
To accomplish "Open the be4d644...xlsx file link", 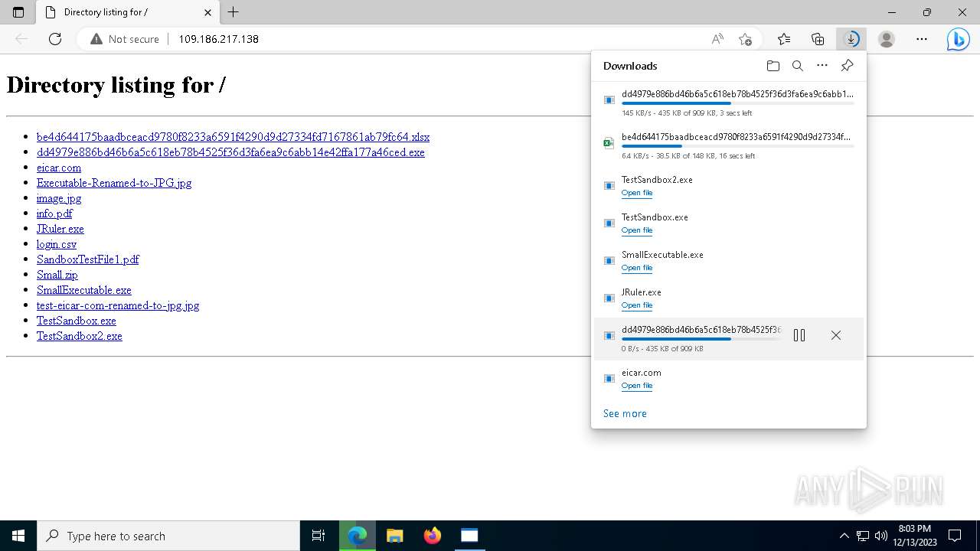I will point(233,137).
